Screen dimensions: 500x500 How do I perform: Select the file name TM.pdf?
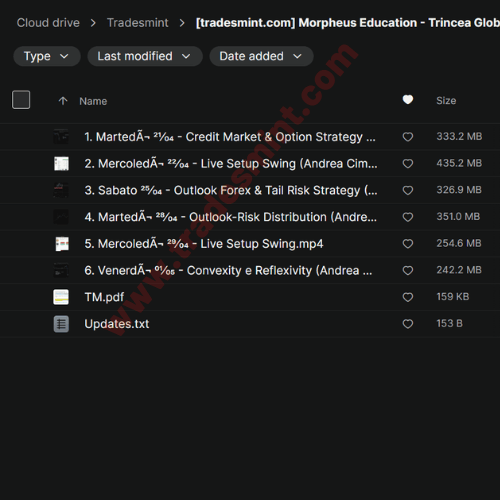pyautogui.click(x=104, y=297)
